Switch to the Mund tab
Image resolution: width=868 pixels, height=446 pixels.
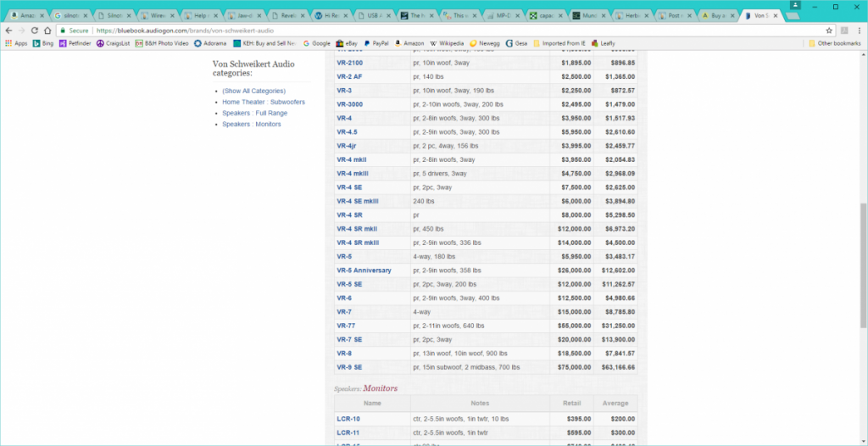click(x=590, y=15)
